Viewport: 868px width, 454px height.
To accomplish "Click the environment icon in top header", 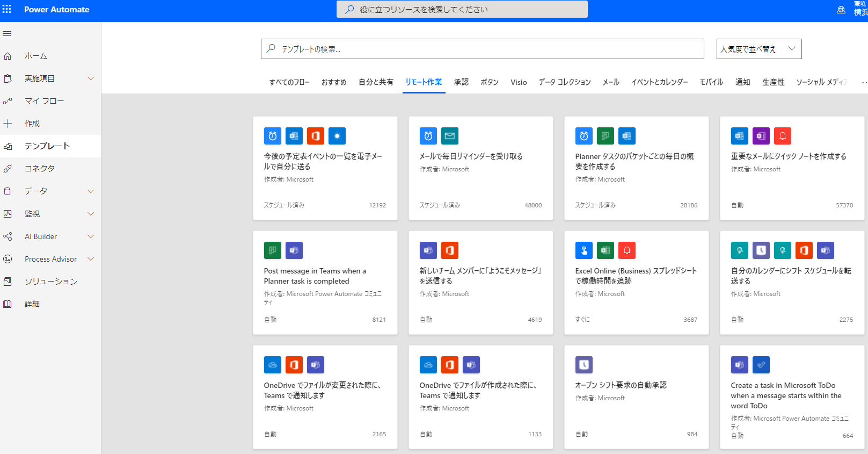I will (841, 10).
